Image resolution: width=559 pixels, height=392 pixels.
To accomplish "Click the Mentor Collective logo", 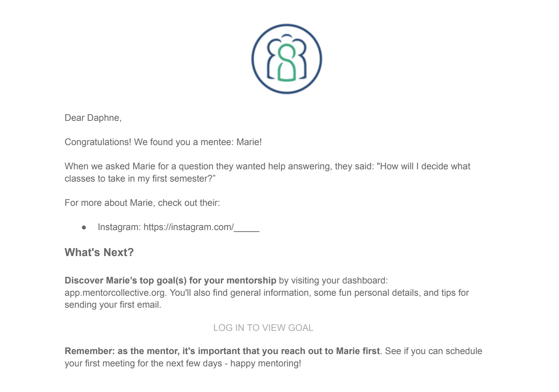I will (287, 59).
